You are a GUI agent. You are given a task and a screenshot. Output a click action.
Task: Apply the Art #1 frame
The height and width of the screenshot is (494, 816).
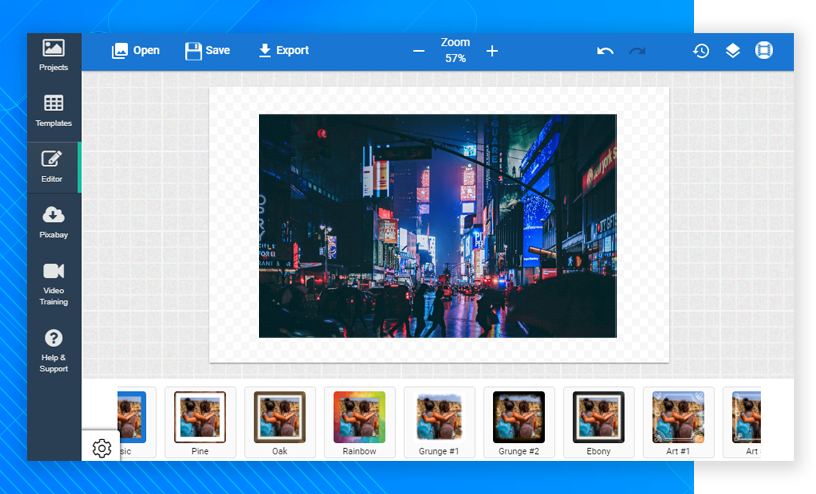[678, 423]
